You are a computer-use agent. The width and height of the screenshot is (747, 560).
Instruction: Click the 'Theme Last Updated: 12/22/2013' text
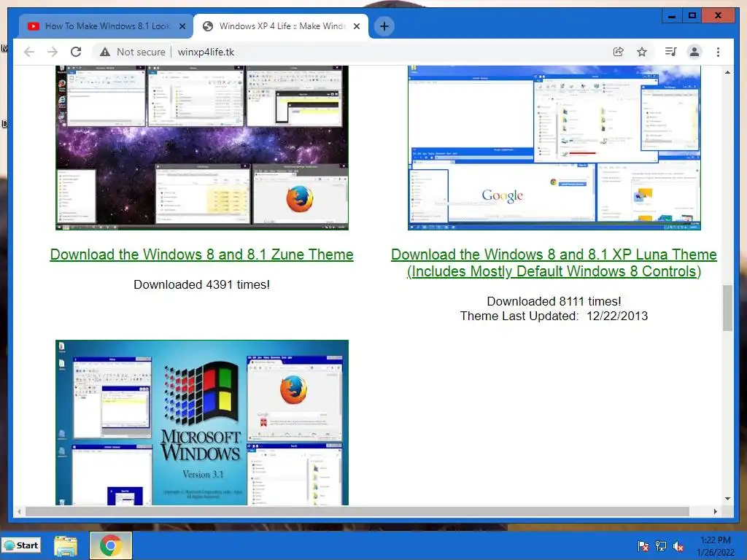pos(554,316)
